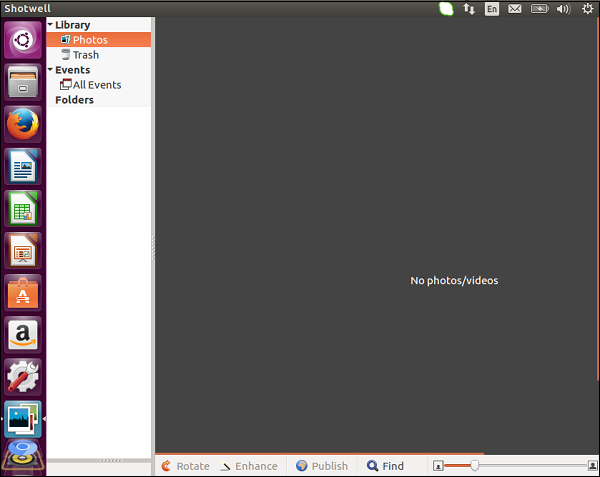Open the Ubuntu Dash home launcher

pyautogui.click(x=23, y=40)
